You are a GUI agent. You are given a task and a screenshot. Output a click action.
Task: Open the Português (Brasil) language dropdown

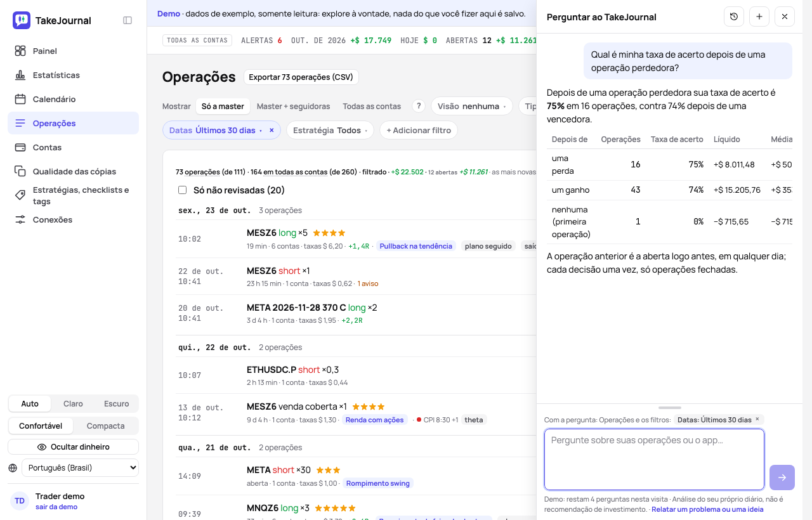click(x=80, y=467)
